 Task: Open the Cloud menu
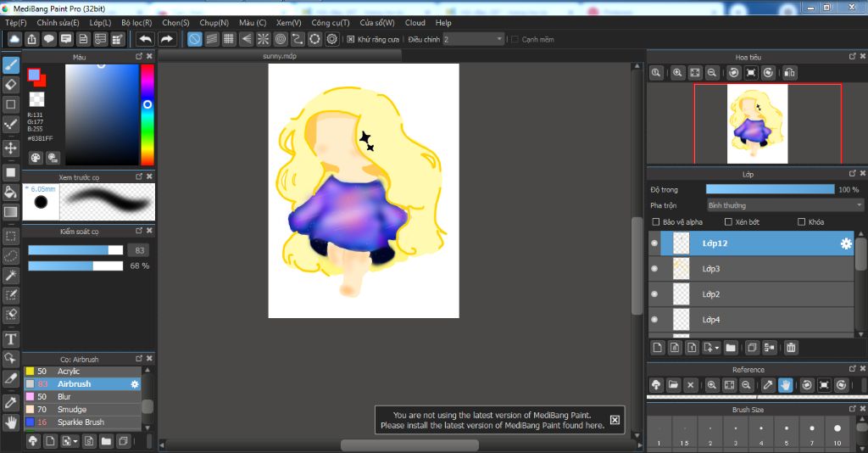[x=415, y=23]
